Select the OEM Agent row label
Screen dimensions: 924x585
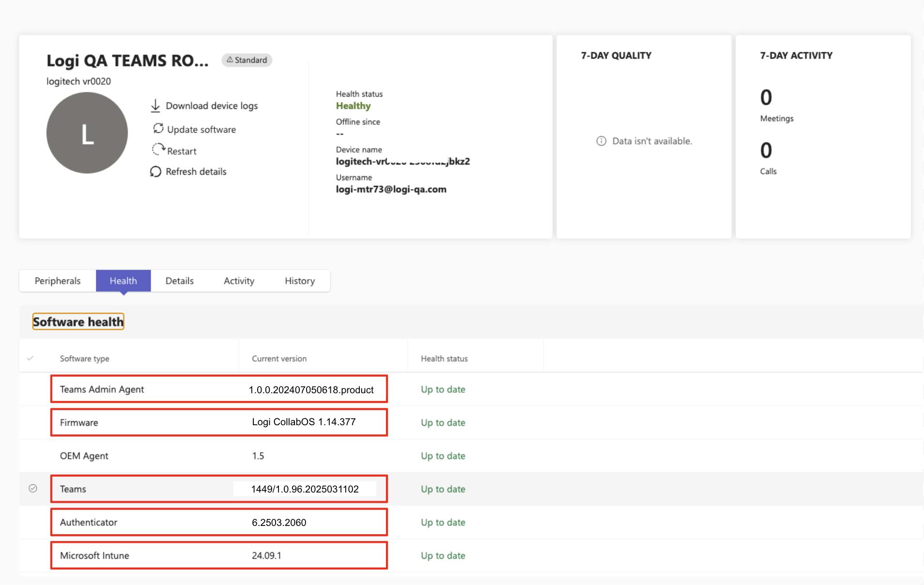click(84, 456)
